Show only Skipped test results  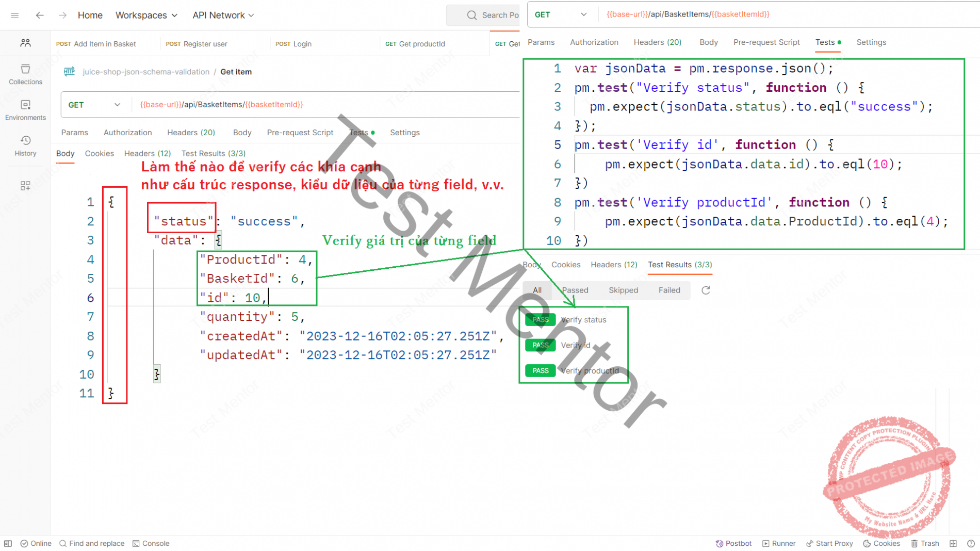click(x=623, y=290)
